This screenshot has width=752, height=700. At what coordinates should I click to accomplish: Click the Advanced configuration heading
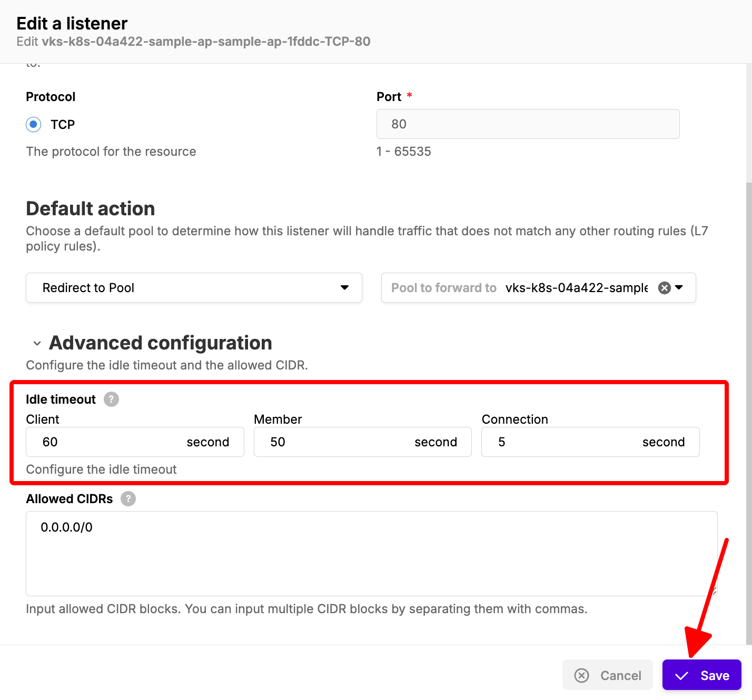[160, 343]
